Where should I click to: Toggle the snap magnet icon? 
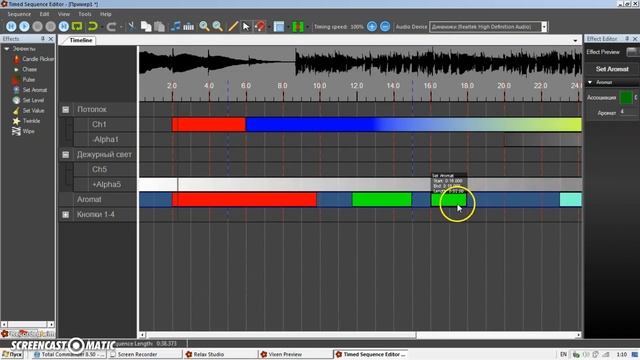pyautogui.click(x=260, y=27)
